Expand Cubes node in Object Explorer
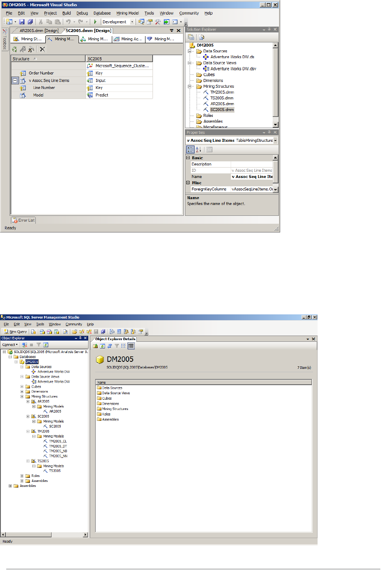 [x=22, y=387]
